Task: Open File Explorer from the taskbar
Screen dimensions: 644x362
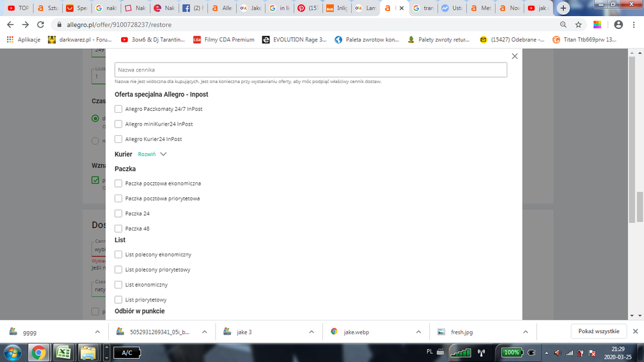Action: tap(88, 352)
